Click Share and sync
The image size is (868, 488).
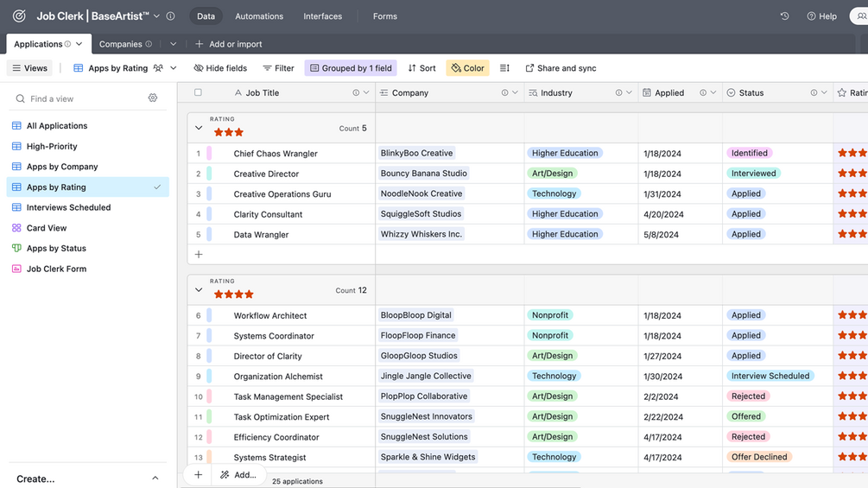click(x=561, y=68)
